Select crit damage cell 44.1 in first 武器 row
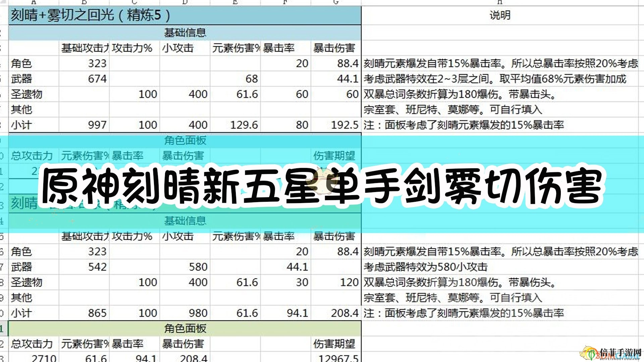 [x=336, y=79]
